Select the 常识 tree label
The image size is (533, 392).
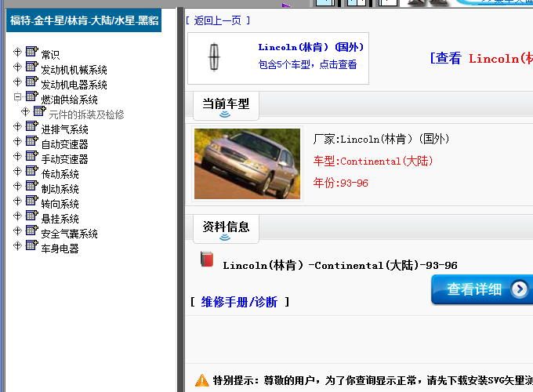coord(50,55)
